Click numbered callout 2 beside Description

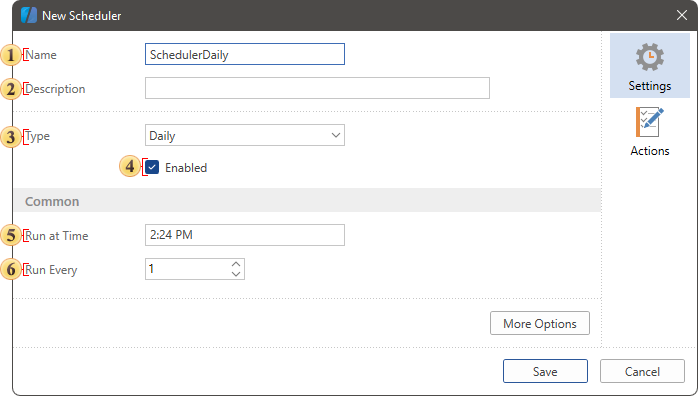[10, 89]
